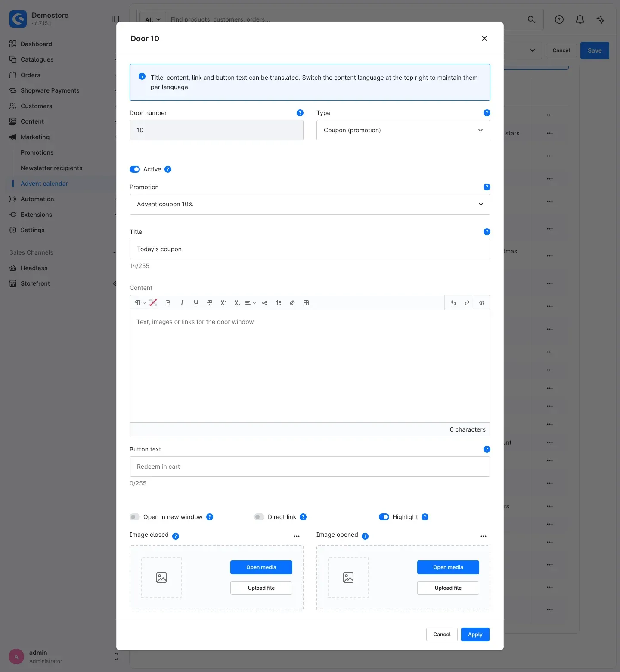Open the Promotion dropdown
The width and height of the screenshot is (620, 672).
click(310, 204)
